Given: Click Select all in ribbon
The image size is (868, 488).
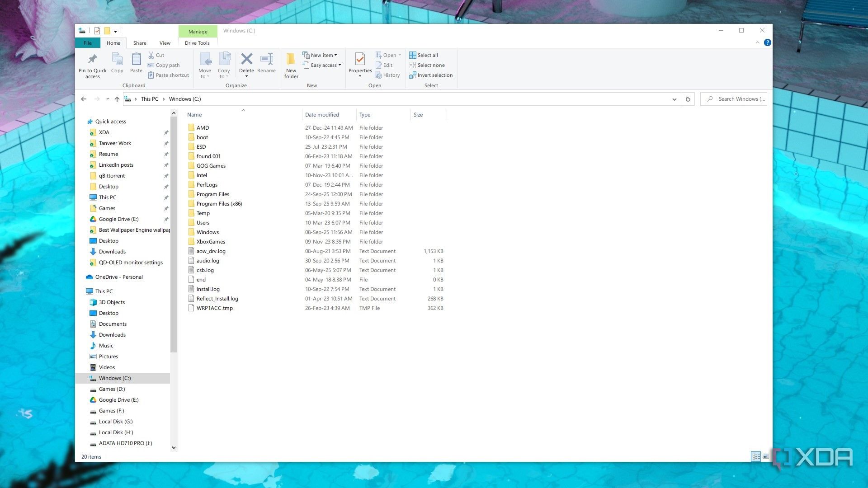Looking at the screenshot, I should pos(424,55).
